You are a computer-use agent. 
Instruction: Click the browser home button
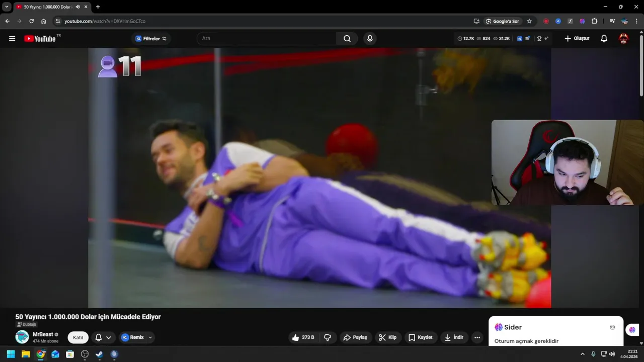point(44,21)
